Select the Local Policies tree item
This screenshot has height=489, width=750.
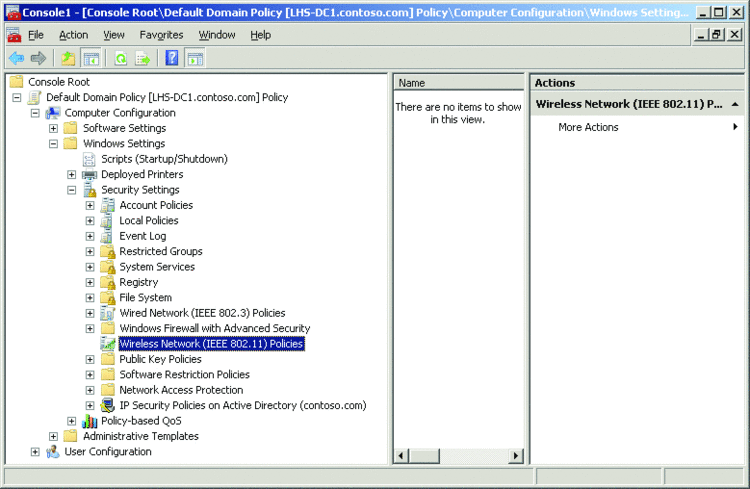149,221
